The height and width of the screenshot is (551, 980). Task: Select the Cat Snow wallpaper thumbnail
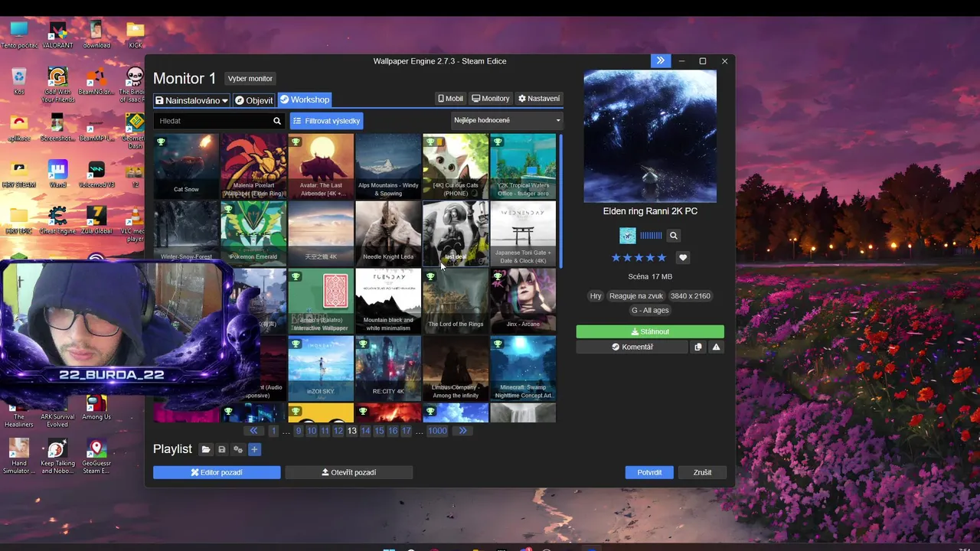[186, 166]
